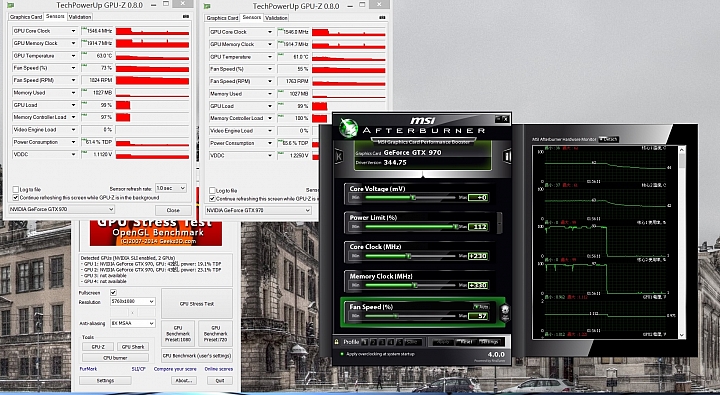Screen dimensions: 720x395
Task: Toggle the profile lock padlock icon
Action: (x=337, y=342)
